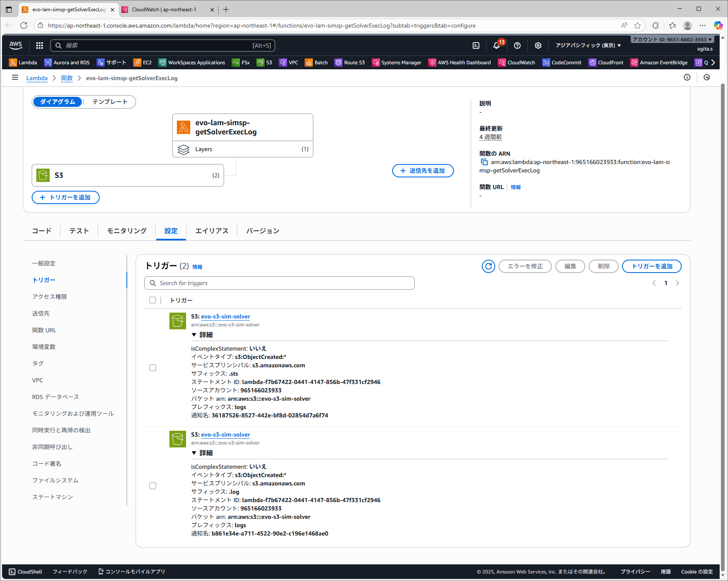
Task: Select アクセス権限 in settings sidebar
Action: click(50, 297)
